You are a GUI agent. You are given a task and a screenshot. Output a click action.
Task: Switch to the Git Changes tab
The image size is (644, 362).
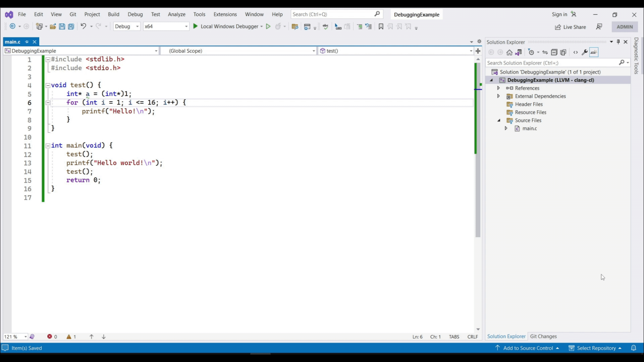(x=543, y=336)
